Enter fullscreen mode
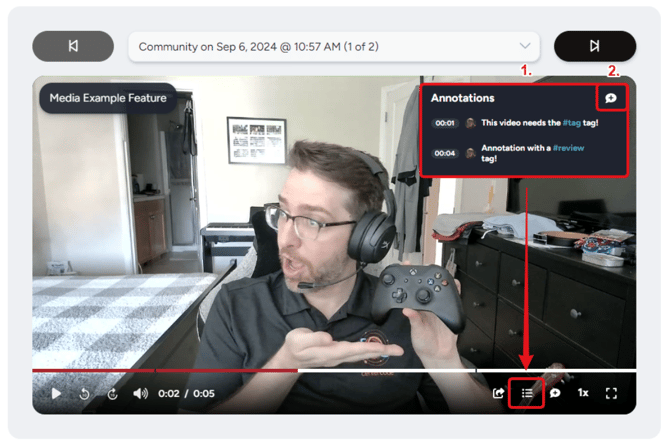 coord(611,393)
